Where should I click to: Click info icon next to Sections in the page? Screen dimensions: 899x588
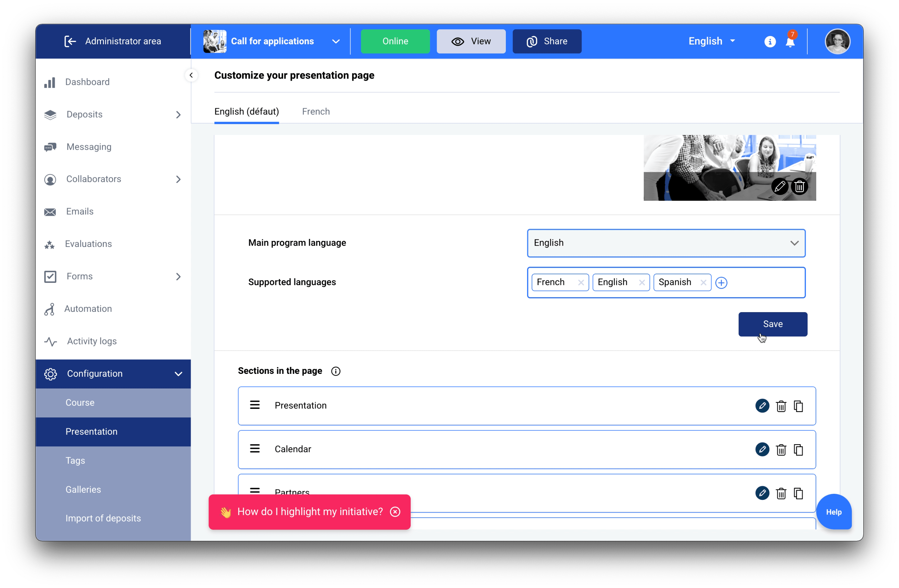tap(336, 371)
